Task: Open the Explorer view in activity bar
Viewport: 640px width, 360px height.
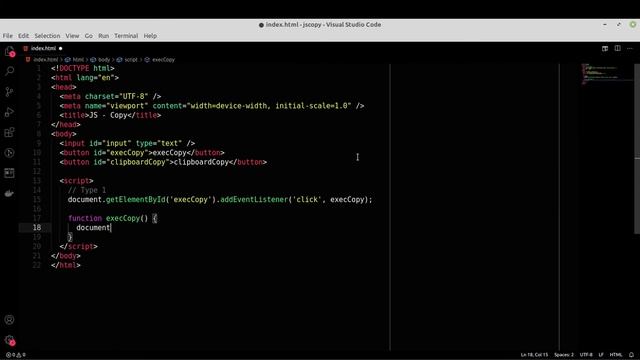Action: 9,51
